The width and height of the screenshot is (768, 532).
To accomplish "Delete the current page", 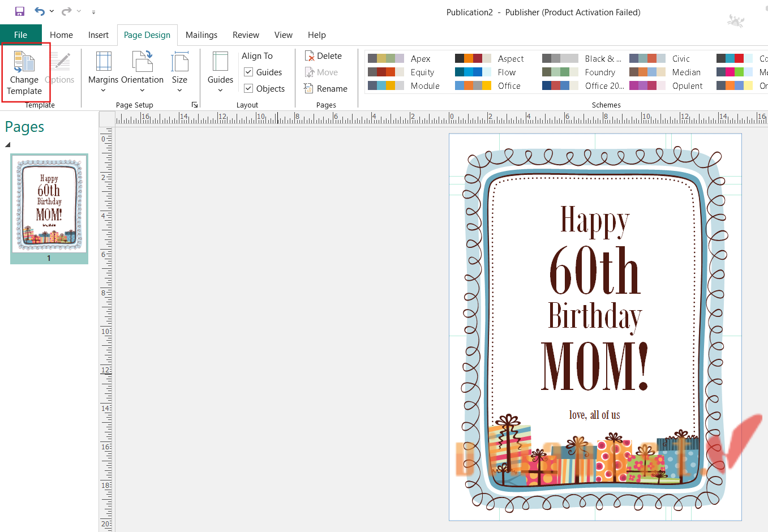I will pos(323,56).
